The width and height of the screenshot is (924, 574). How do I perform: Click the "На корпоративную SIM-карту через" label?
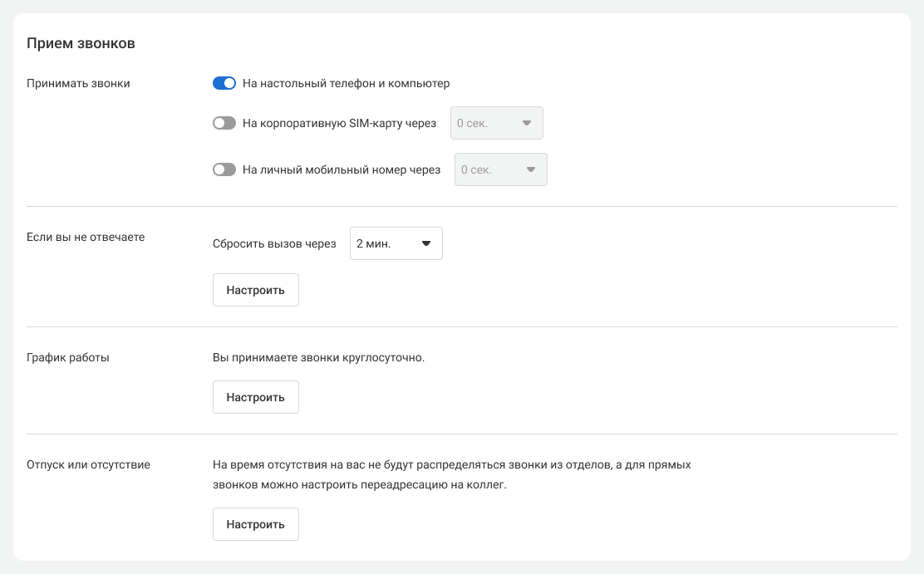point(339,123)
